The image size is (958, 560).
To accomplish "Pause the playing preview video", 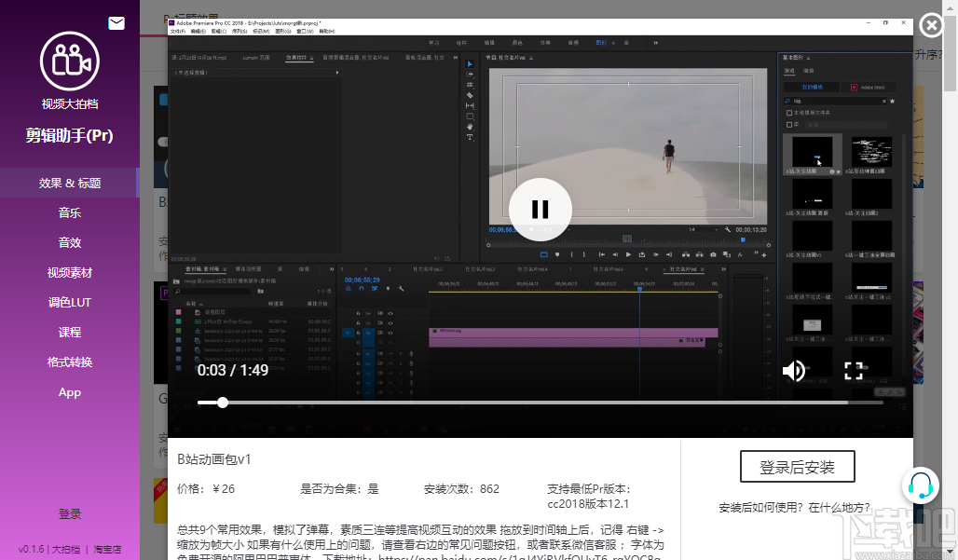I will [540, 210].
